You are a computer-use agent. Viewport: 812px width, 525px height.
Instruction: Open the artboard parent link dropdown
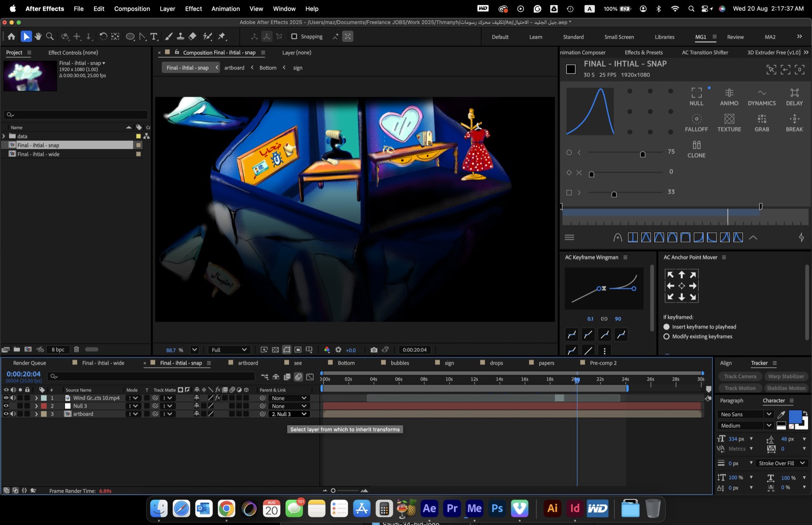click(x=289, y=414)
